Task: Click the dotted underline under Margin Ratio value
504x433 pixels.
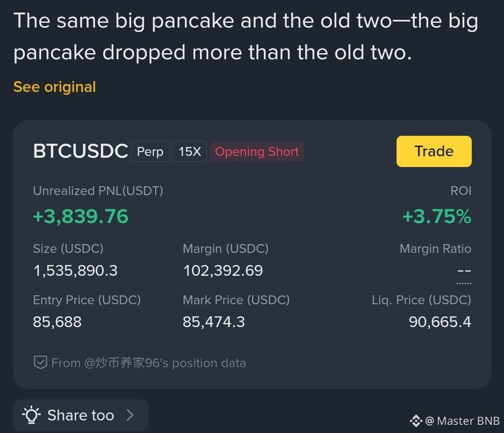Action: click(x=464, y=283)
